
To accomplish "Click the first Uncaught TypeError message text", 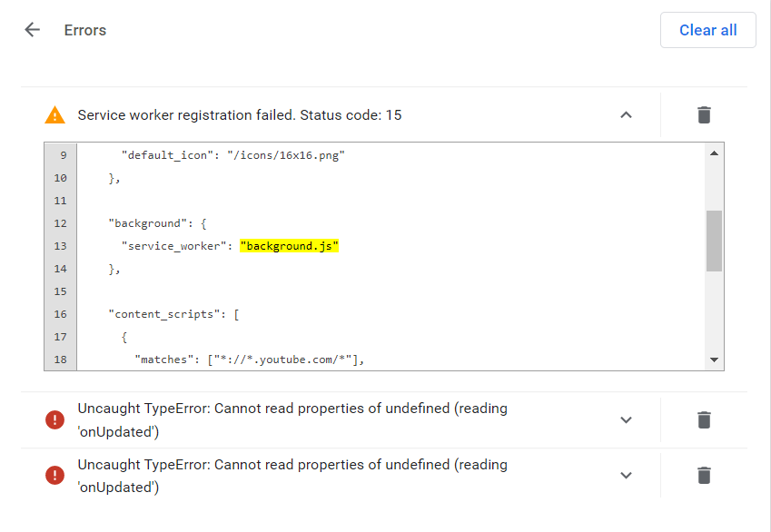I will (292, 420).
